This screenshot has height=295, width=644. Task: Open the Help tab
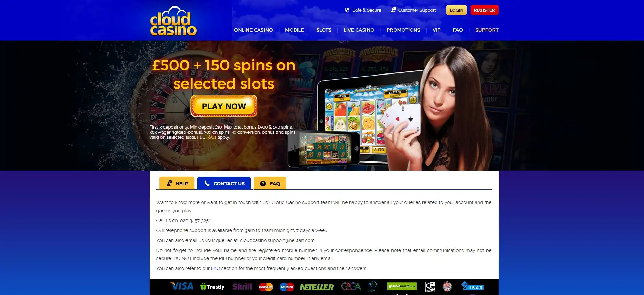click(x=177, y=183)
